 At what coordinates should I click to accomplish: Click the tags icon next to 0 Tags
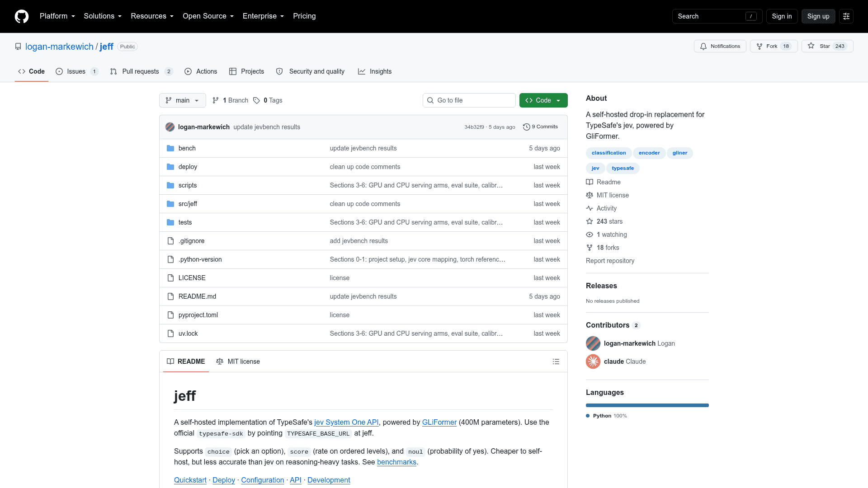(x=256, y=100)
